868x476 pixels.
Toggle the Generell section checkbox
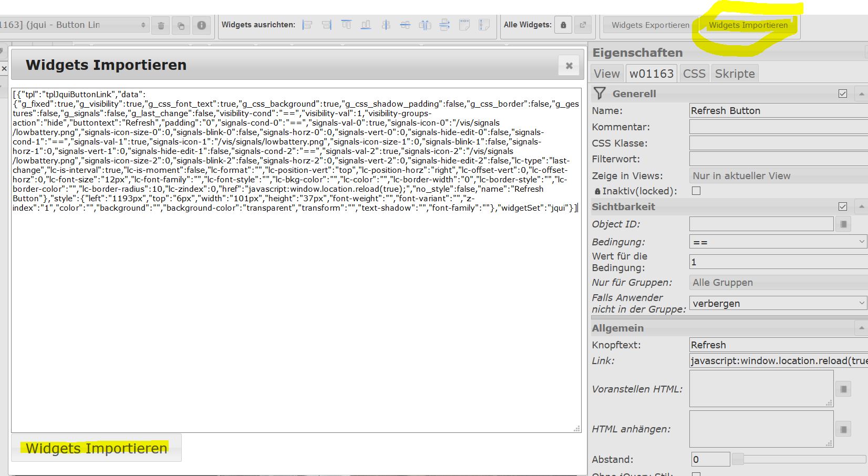click(843, 94)
